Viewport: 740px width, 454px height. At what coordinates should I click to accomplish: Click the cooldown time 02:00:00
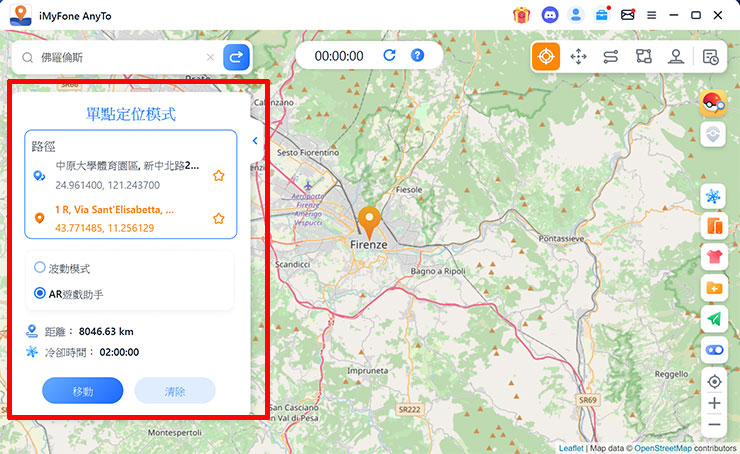click(119, 352)
